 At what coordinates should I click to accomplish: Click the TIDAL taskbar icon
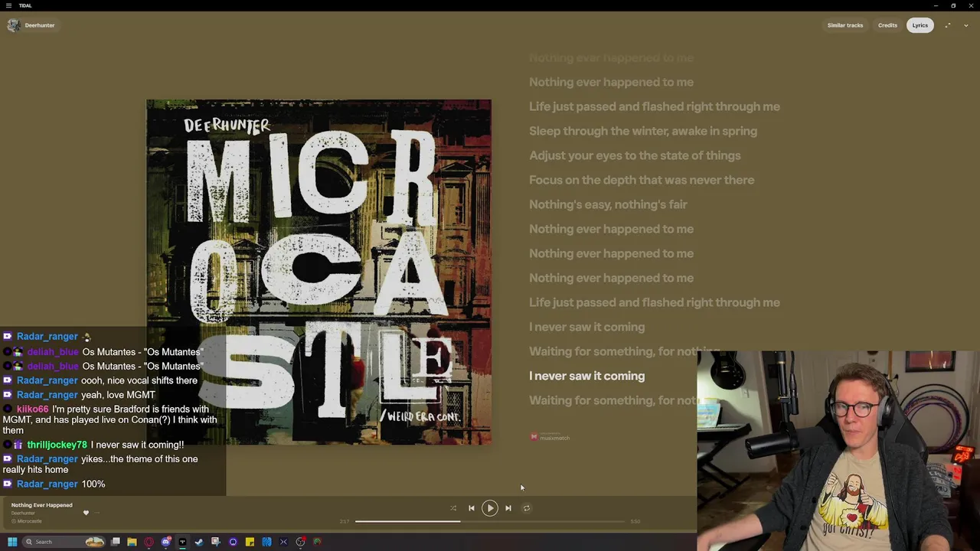[x=182, y=542]
